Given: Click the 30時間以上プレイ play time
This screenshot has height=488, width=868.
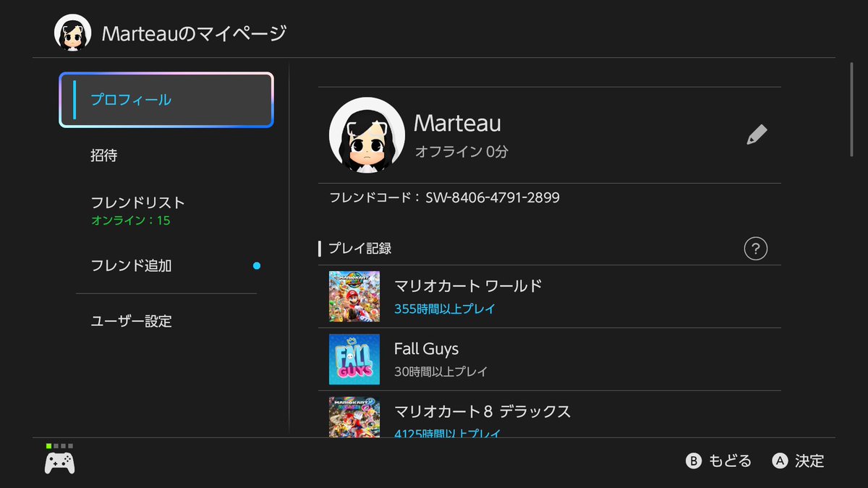Looking at the screenshot, I should [441, 372].
